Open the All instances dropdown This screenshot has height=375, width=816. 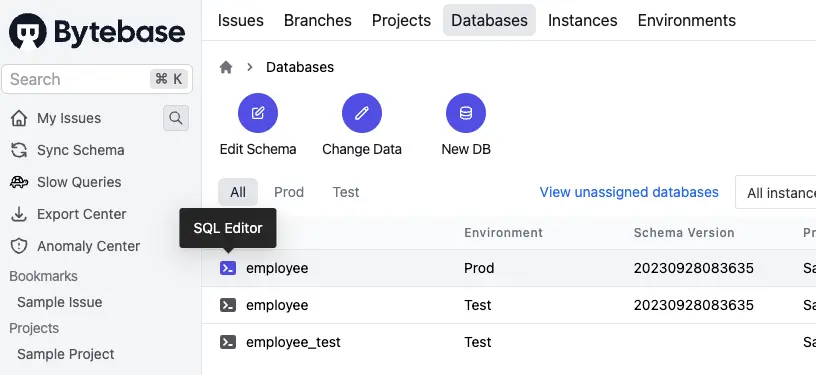coord(775,192)
